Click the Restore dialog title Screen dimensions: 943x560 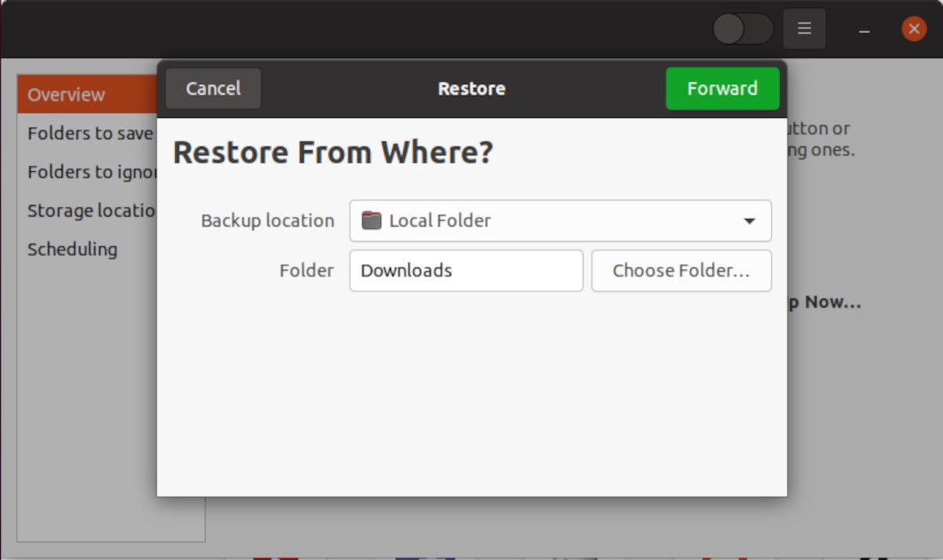pyautogui.click(x=472, y=88)
